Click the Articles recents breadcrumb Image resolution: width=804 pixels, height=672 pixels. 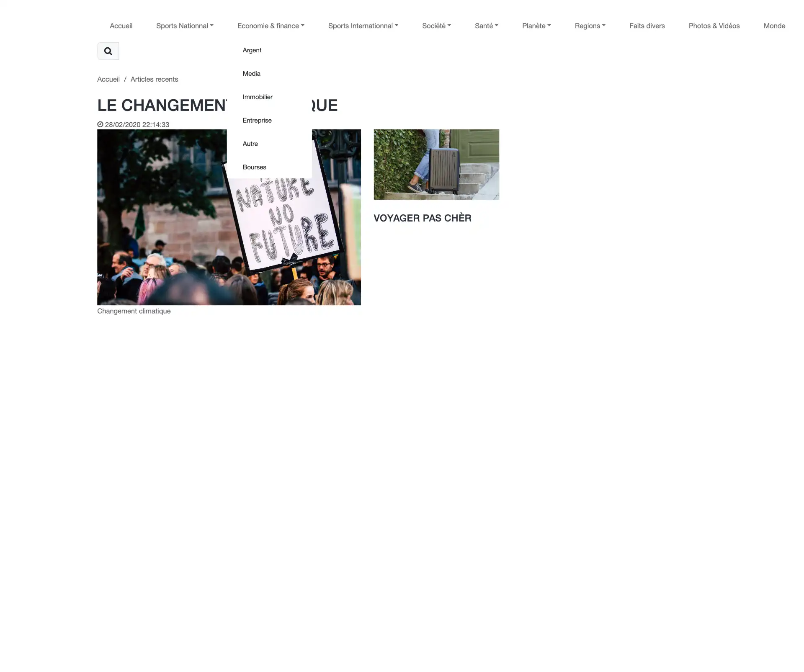pos(154,79)
